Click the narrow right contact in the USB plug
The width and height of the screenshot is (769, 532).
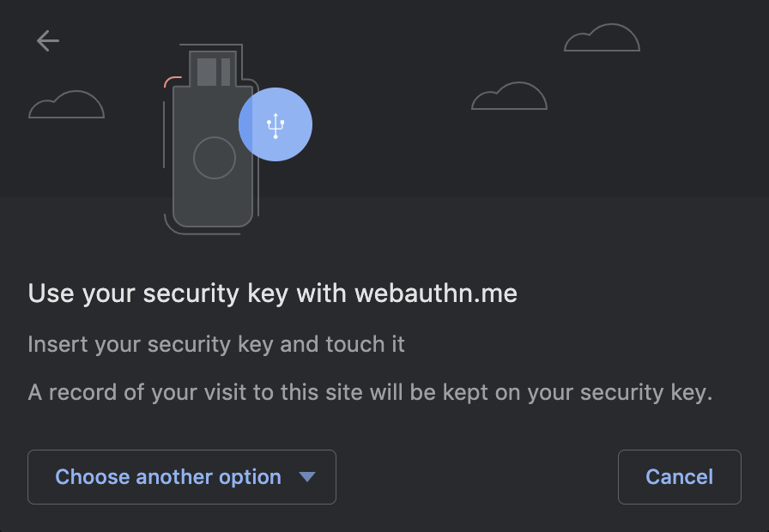click(226, 71)
